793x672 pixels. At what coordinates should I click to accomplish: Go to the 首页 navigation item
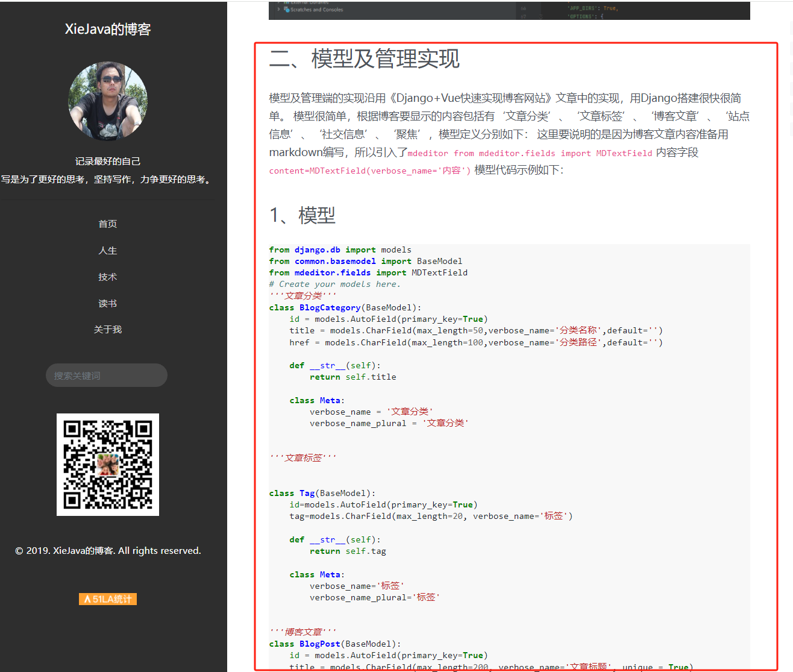click(108, 224)
